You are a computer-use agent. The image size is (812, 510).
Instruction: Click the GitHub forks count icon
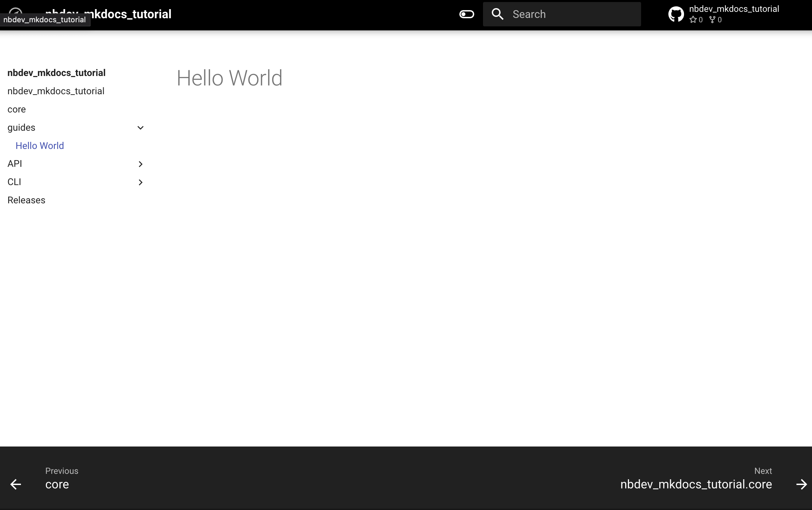coord(712,20)
